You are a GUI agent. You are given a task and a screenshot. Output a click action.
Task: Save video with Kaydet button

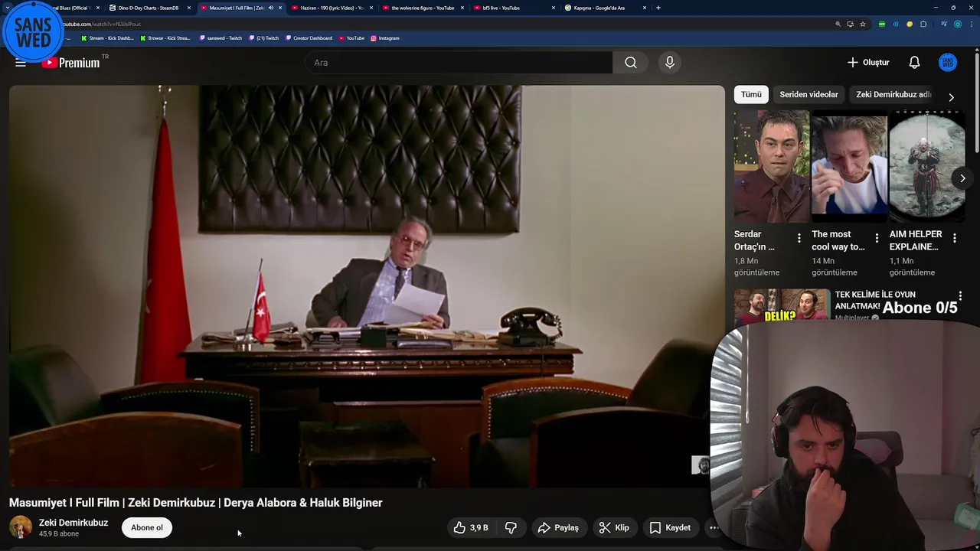pos(670,527)
